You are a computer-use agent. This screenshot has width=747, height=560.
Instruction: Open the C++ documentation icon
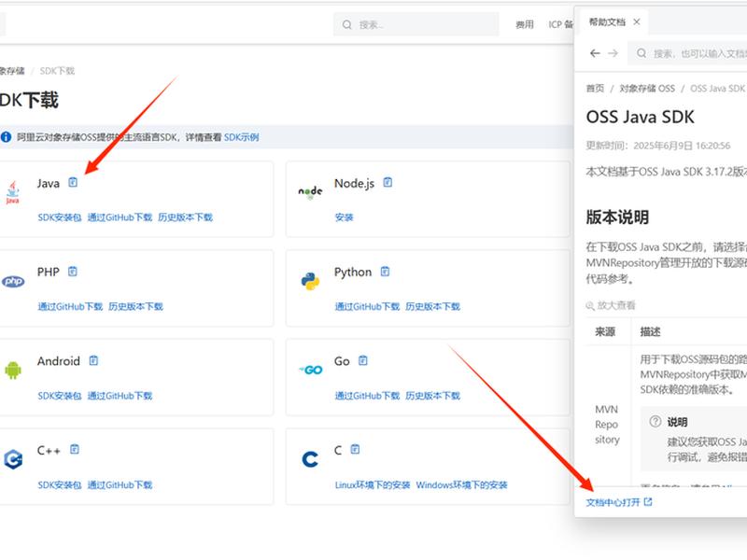coord(75,450)
